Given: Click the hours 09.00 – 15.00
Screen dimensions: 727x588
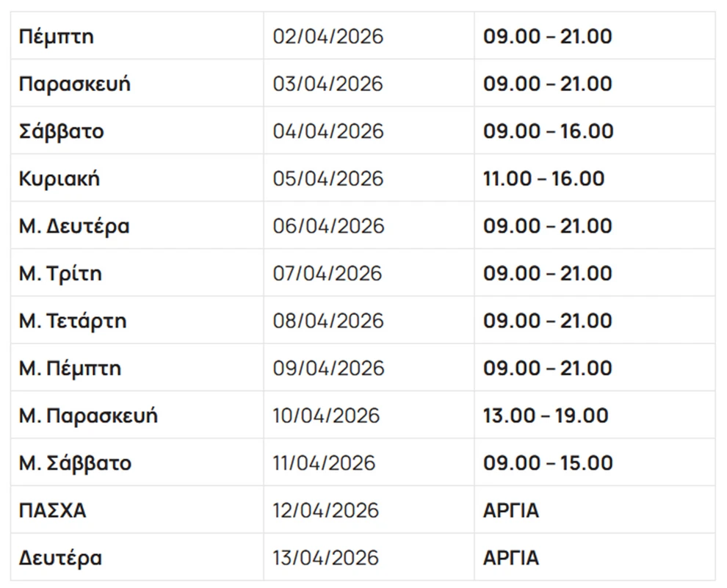Looking at the screenshot, I should tap(548, 463).
